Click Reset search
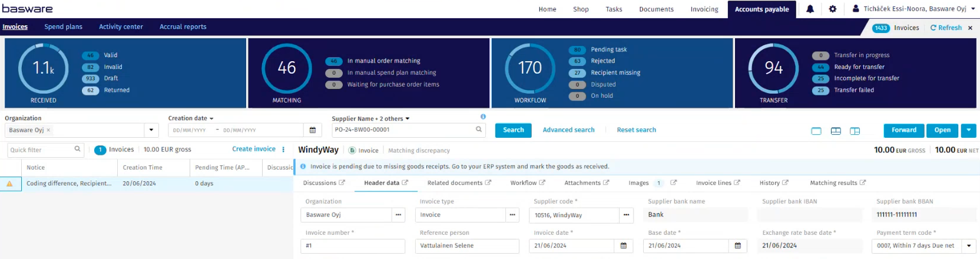 pos(636,130)
